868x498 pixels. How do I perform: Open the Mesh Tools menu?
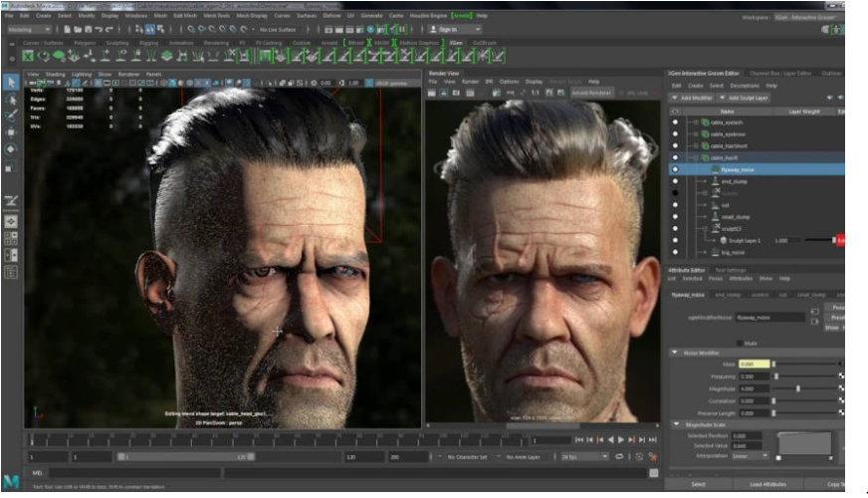pyautogui.click(x=216, y=16)
